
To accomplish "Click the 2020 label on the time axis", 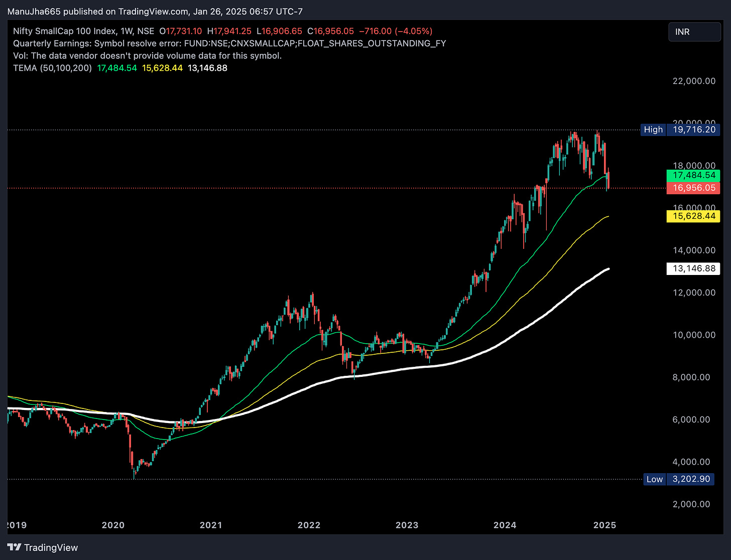I will (x=113, y=525).
